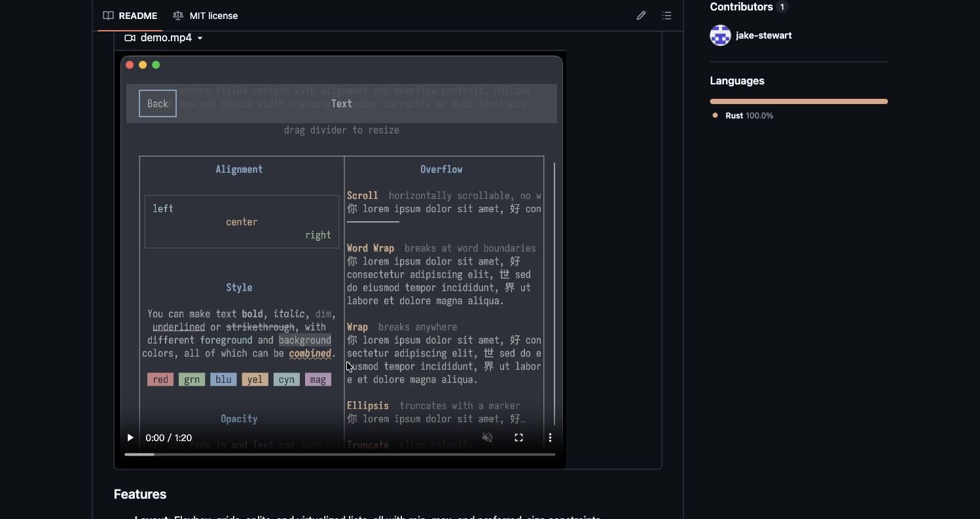Click the mag color swatch

[x=318, y=380]
